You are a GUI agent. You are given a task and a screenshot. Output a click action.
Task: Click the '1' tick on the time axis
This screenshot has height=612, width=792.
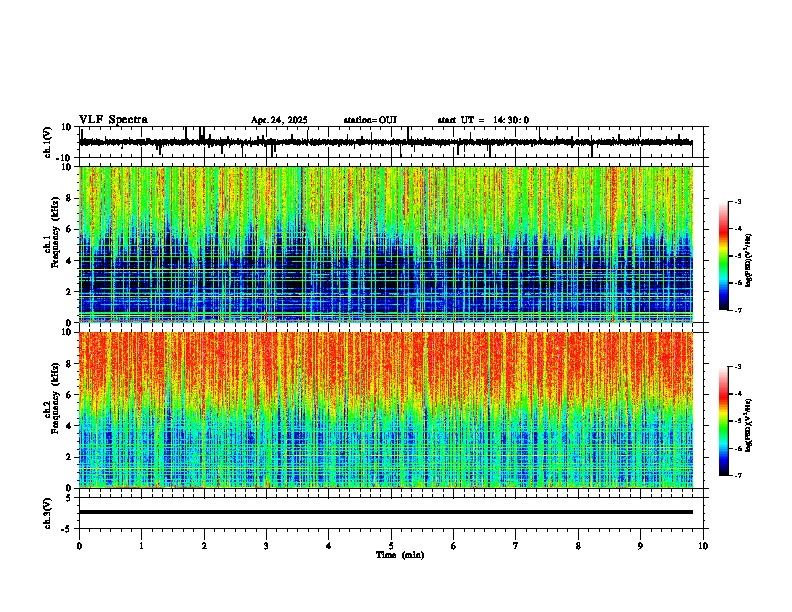[141, 546]
